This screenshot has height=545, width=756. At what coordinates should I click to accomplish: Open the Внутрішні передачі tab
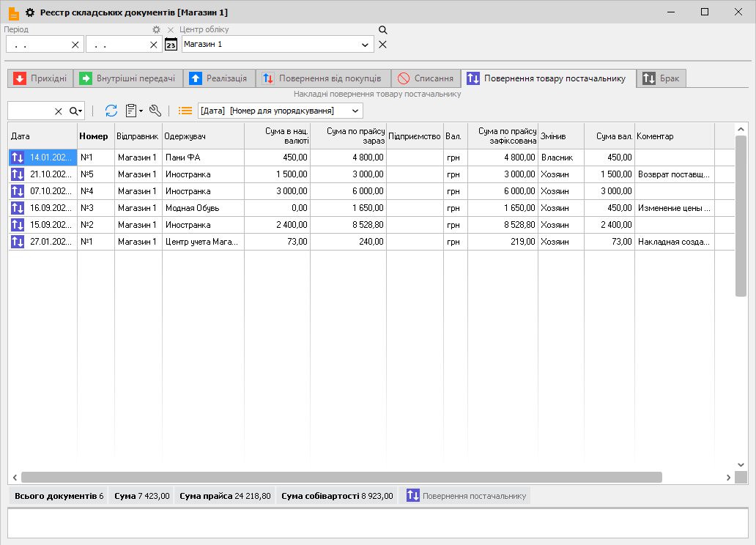[127, 78]
